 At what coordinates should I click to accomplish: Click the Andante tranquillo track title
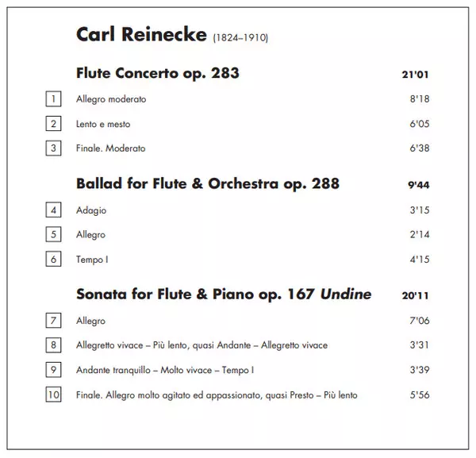pyautogui.click(x=165, y=370)
